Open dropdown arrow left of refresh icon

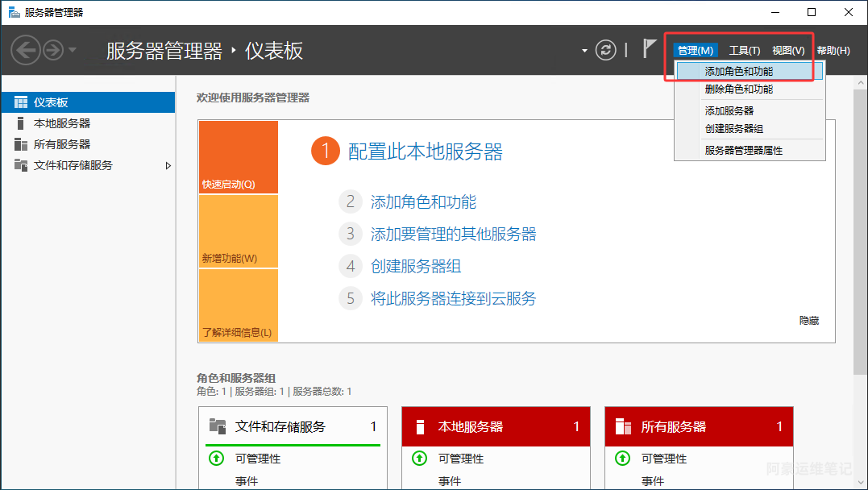click(x=584, y=51)
